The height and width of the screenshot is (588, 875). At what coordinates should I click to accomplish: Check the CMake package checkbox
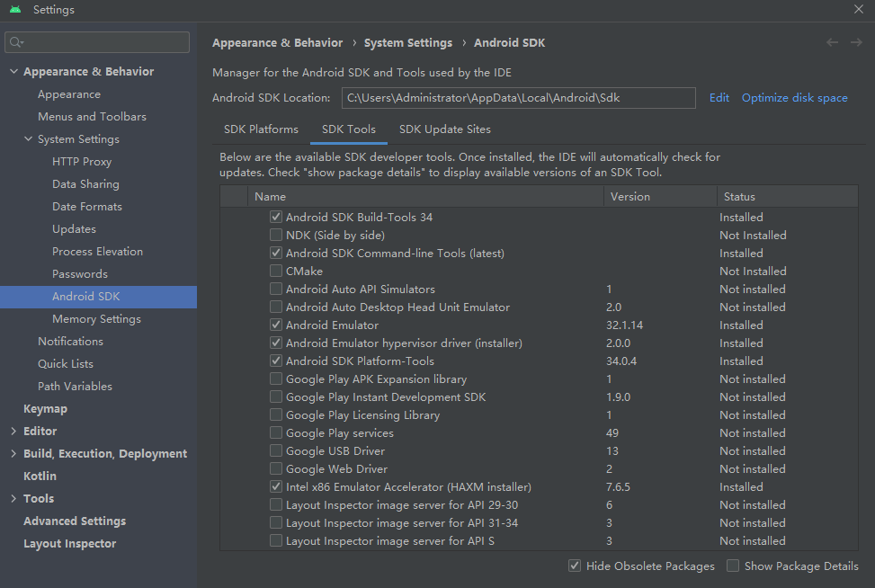276,272
